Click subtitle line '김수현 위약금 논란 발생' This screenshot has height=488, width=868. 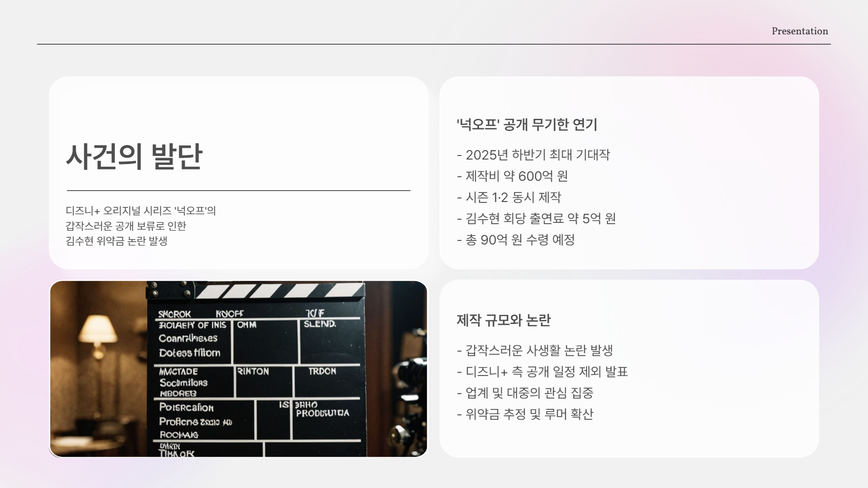point(116,241)
